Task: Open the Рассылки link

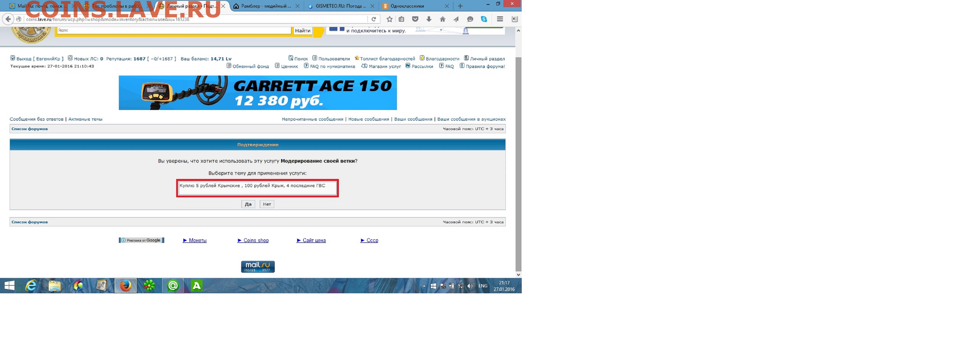Action: [x=419, y=66]
